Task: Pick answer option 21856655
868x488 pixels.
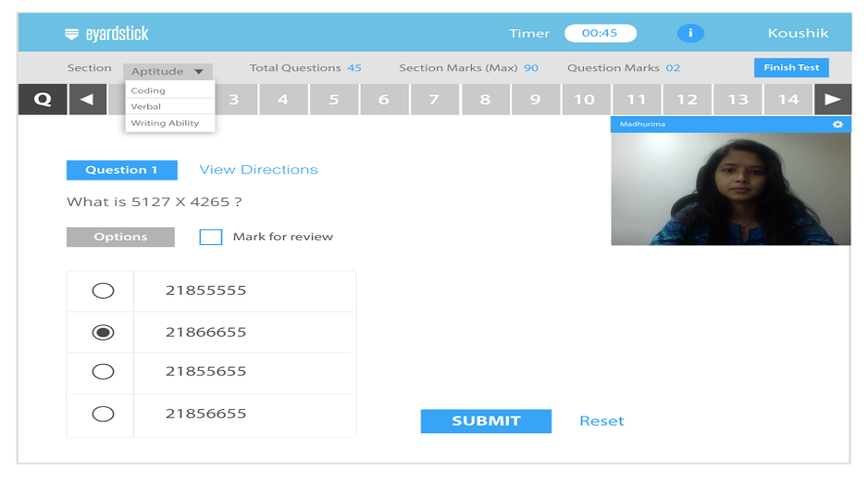Action: 103,414
